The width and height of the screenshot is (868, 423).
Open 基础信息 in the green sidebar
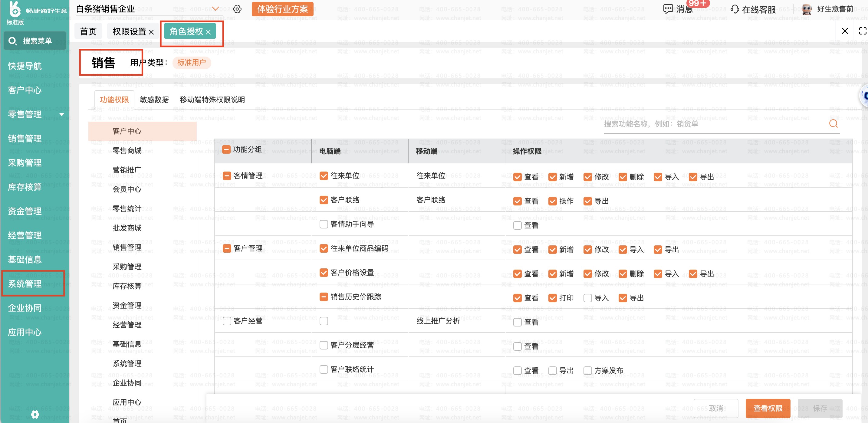tap(25, 260)
